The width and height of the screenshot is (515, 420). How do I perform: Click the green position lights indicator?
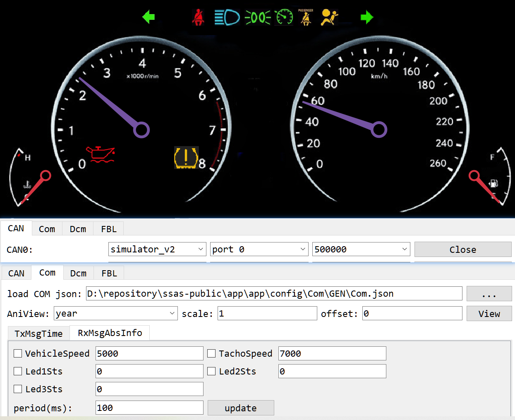click(x=258, y=17)
